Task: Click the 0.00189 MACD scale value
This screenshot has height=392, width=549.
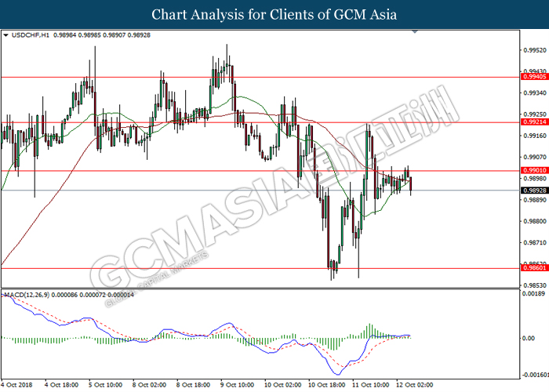Action: [533, 294]
